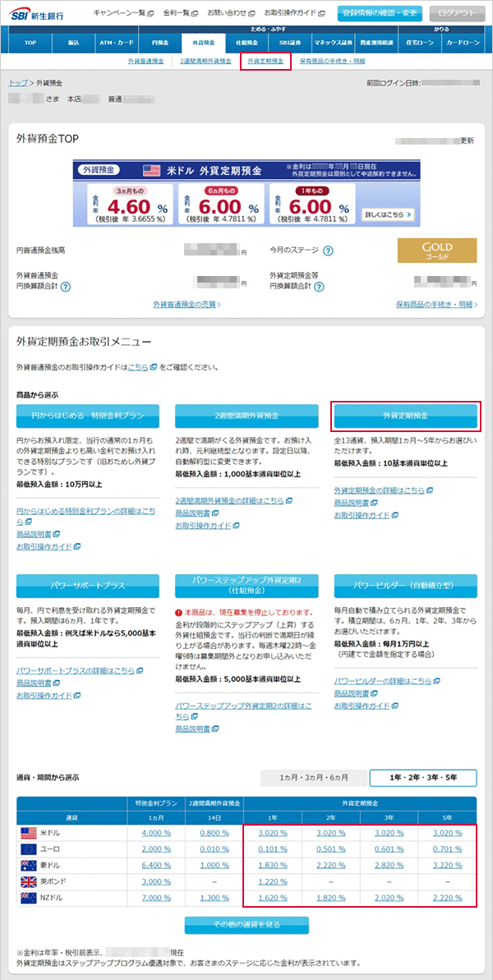Switch to the 1ヵ月・3ヵ月・6ヵ月 tab

315,777
